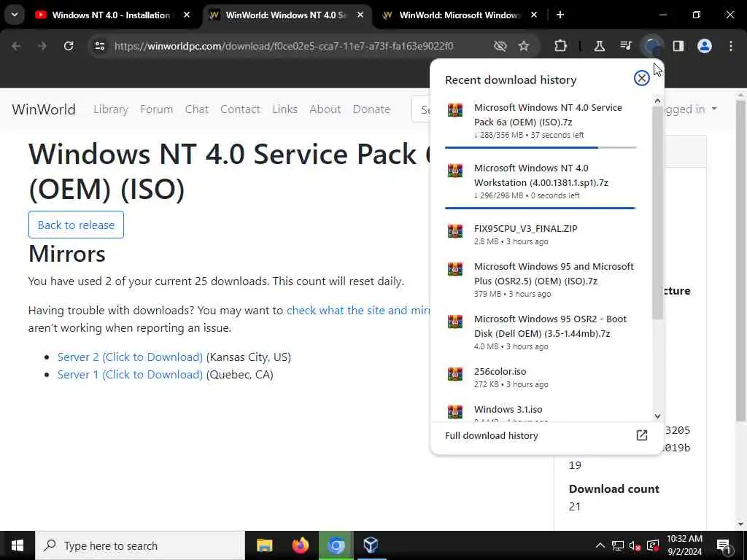This screenshot has height=560, width=747.
Task: Open the Contact menu item
Action: pyautogui.click(x=240, y=109)
